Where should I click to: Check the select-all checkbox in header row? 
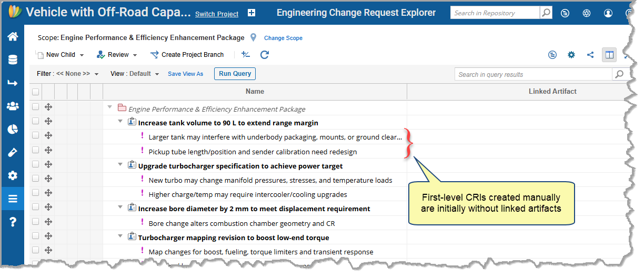tap(36, 92)
